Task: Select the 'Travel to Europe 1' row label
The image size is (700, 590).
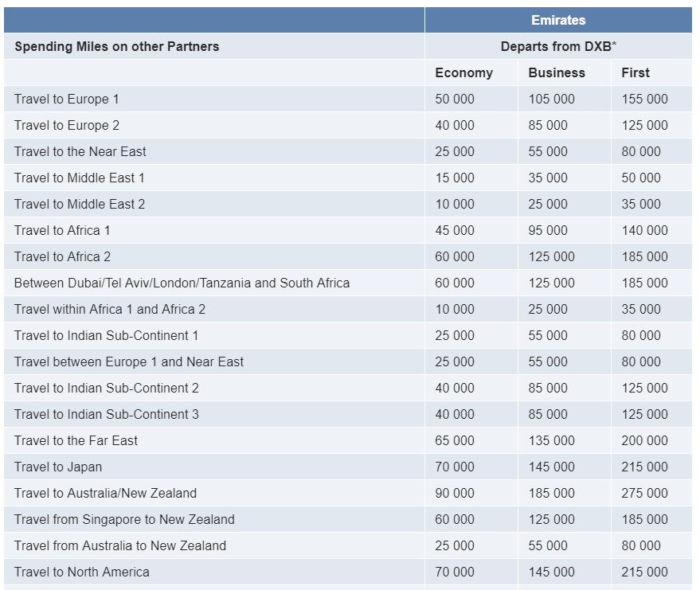Action: tap(67, 99)
